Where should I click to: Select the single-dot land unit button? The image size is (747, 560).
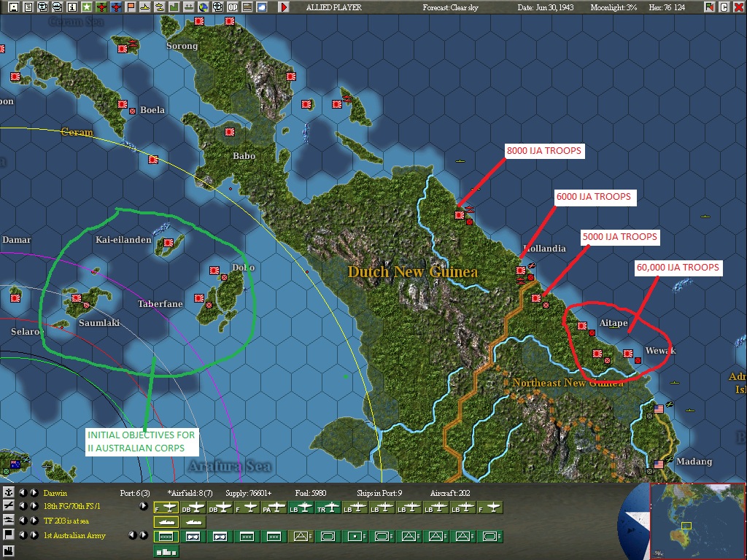pos(355,536)
